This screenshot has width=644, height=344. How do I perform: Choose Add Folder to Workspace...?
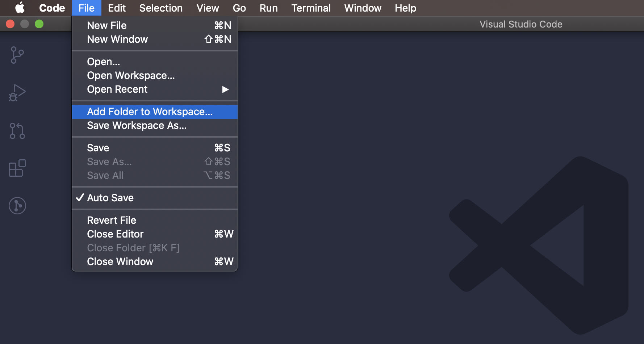pyautogui.click(x=155, y=112)
